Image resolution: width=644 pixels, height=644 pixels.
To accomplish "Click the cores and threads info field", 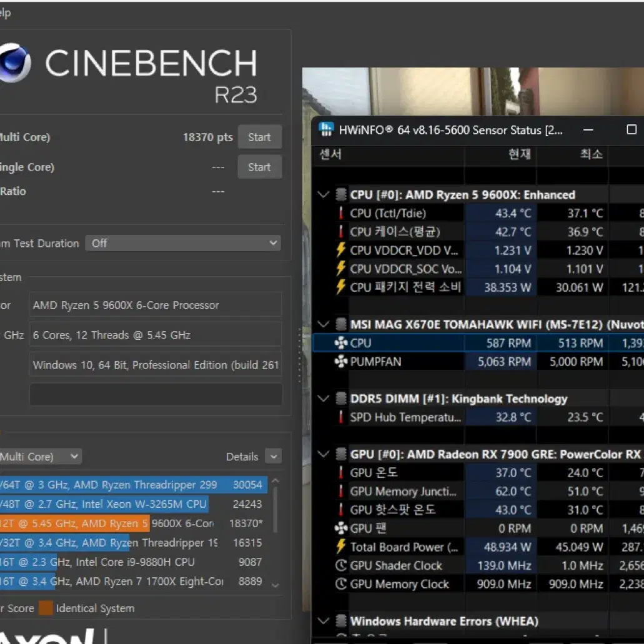I will [156, 335].
